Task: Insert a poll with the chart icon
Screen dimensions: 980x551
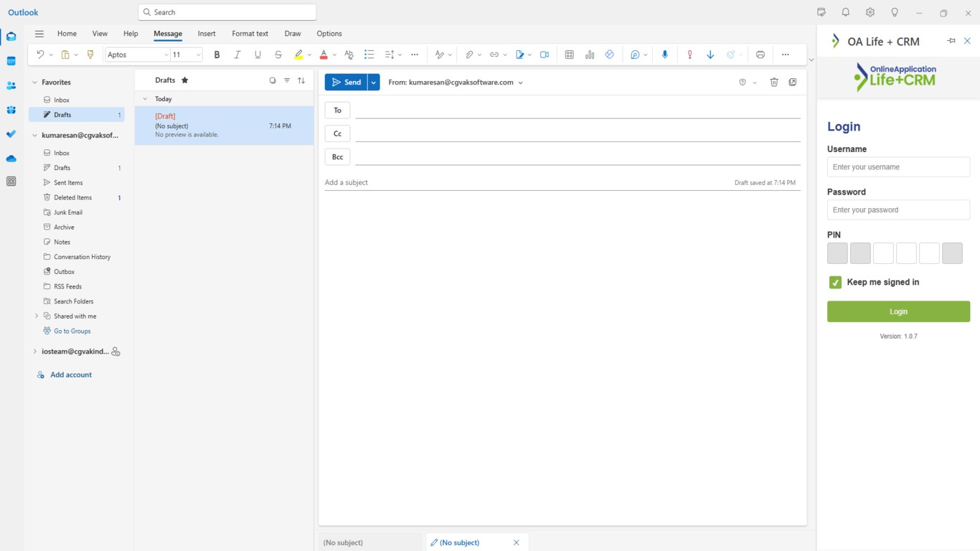Action: [x=590, y=55]
